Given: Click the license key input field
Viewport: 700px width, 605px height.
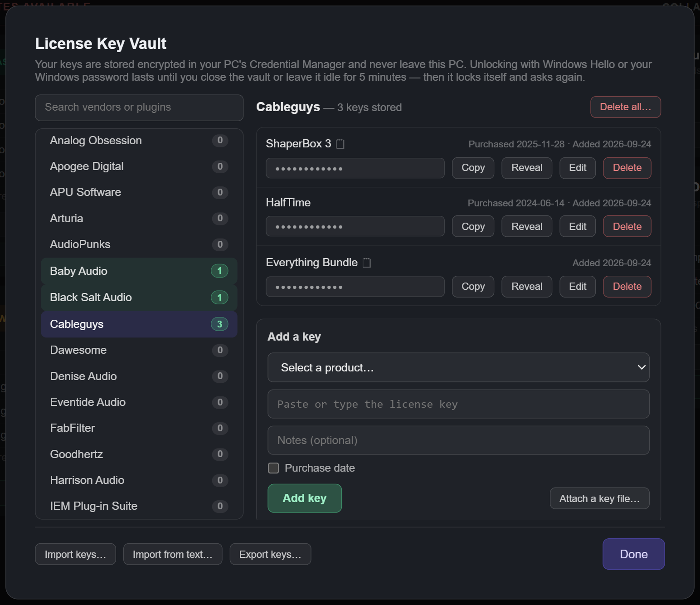Looking at the screenshot, I should click(x=458, y=404).
